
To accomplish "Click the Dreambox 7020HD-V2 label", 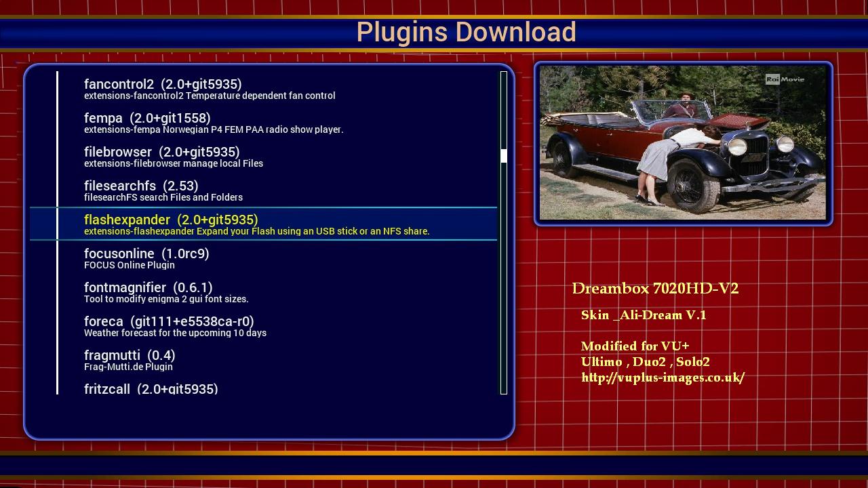I will click(x=655, y=288).
